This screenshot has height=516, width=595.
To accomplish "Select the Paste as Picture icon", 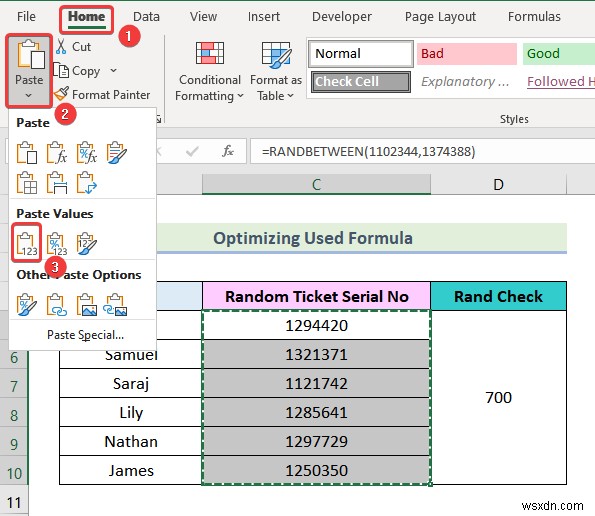I will coord(87,305).
